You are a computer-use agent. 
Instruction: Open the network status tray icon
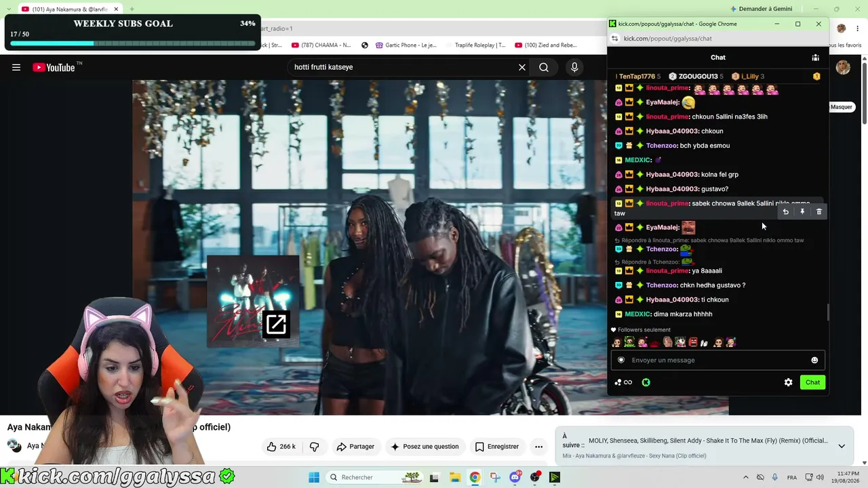[809, 477]
